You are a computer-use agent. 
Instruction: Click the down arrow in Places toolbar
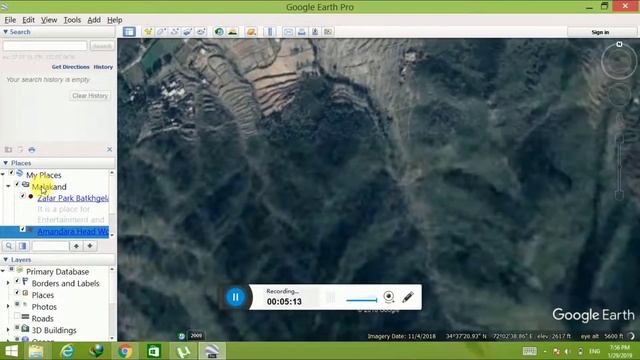point(90,246)
